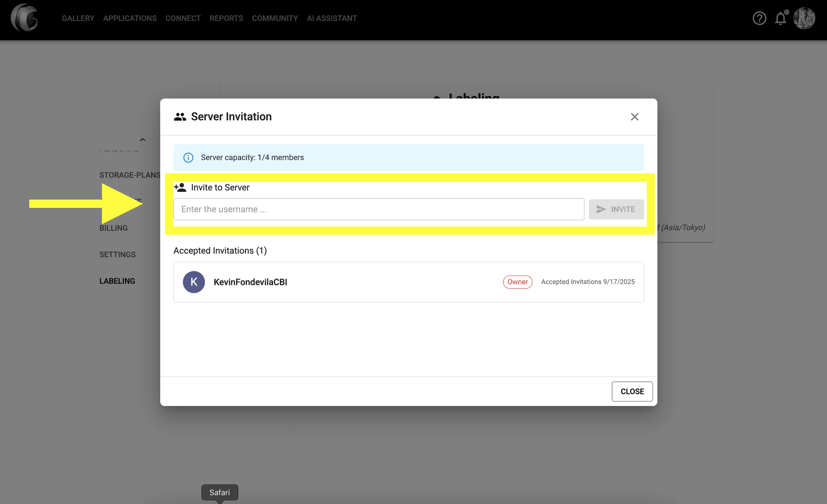Open the REPORTS menu
The height and width of the screenshot is (504, 827).
(x=226, y=19)
